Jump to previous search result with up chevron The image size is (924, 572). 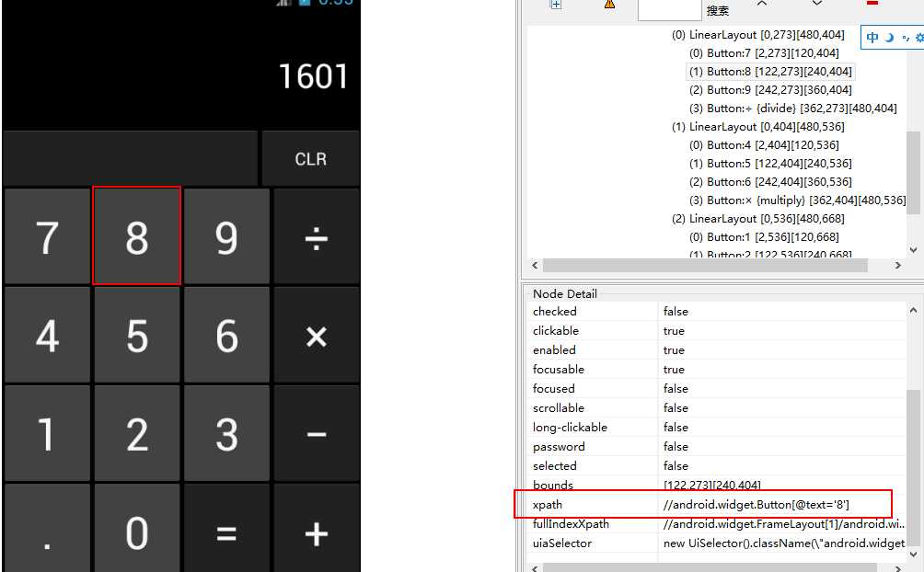click(x=762, y=4)
